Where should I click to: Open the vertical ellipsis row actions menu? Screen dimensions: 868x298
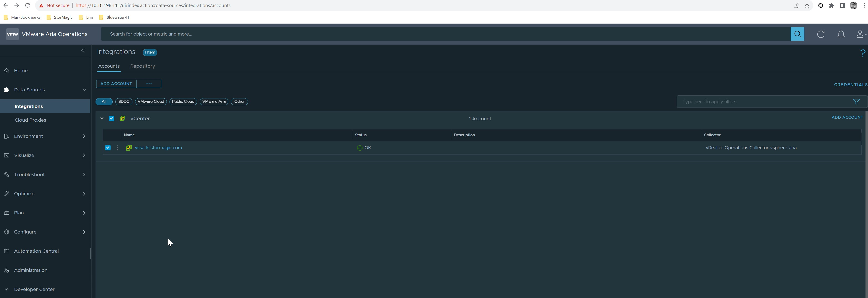click(117, 148)
